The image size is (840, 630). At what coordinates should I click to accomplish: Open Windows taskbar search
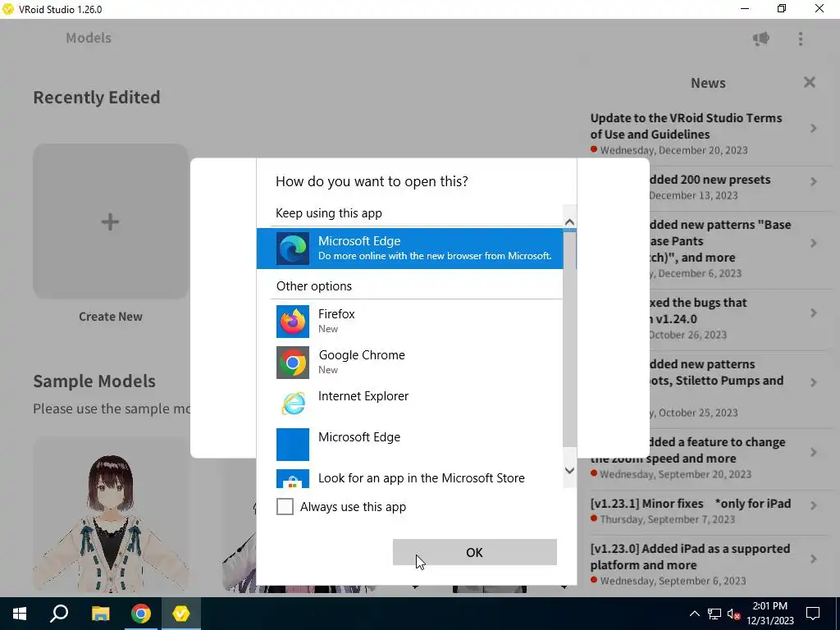59,614
